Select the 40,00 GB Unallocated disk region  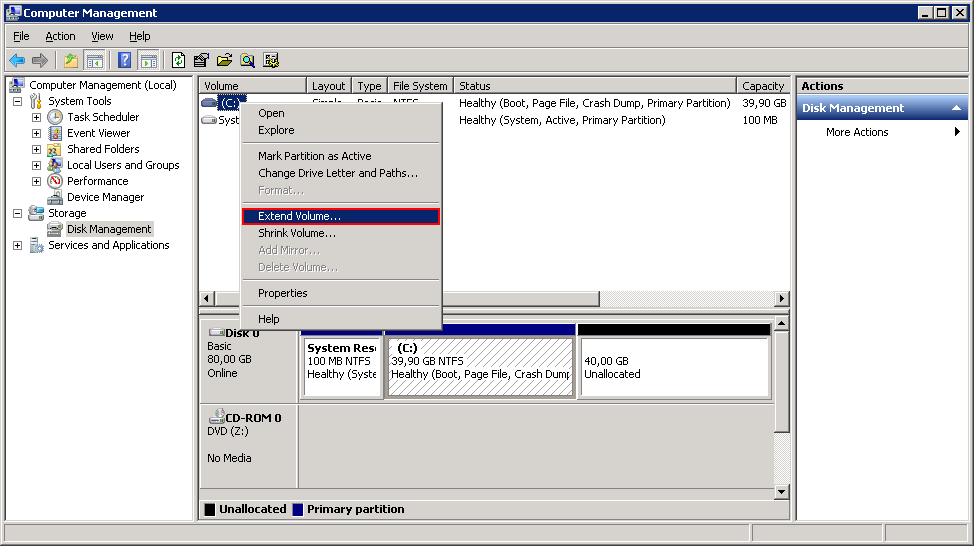pos(674,366)
